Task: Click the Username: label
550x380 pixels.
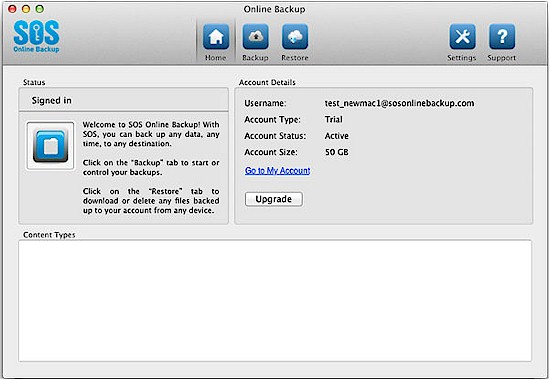Action: pos(265,103)
